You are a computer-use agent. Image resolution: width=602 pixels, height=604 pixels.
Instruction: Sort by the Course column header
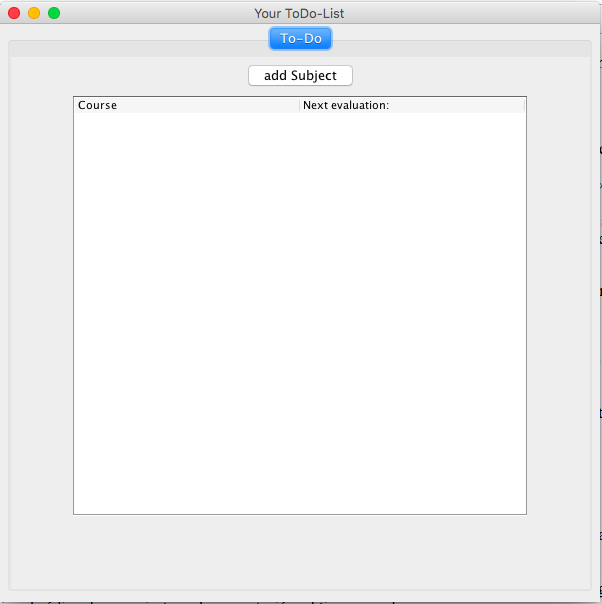[x=186, y=105]
